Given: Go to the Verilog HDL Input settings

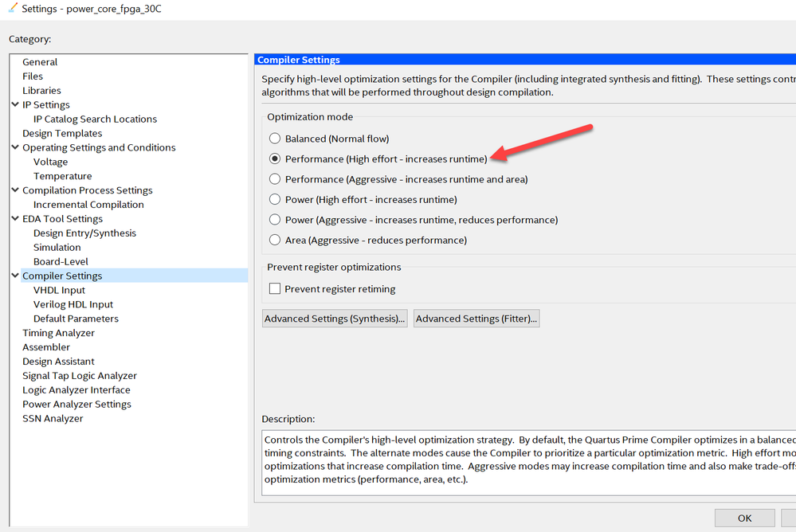Looking at the screenshot, I should click(x=73, y=304).
